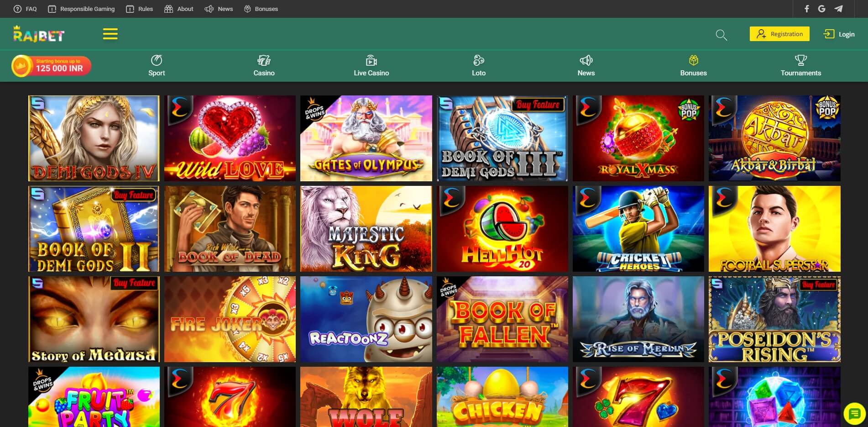Open the Poseidon's Rising game
Viewport: 868px width, 427px height.
pyautogui.click(x=774, y=319)
